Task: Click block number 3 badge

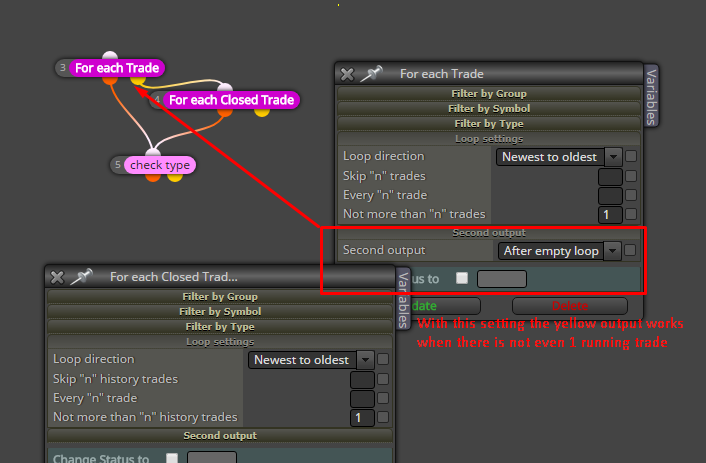Action: click(x=63, y=68)
